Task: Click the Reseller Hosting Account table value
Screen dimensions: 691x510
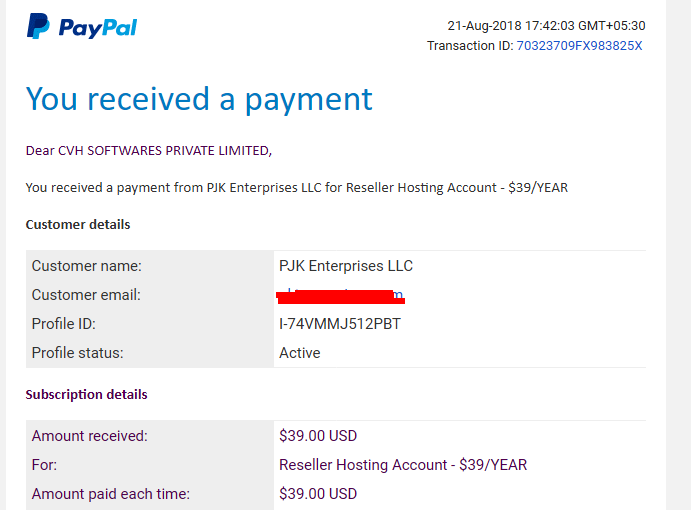Action: point(403,465)
